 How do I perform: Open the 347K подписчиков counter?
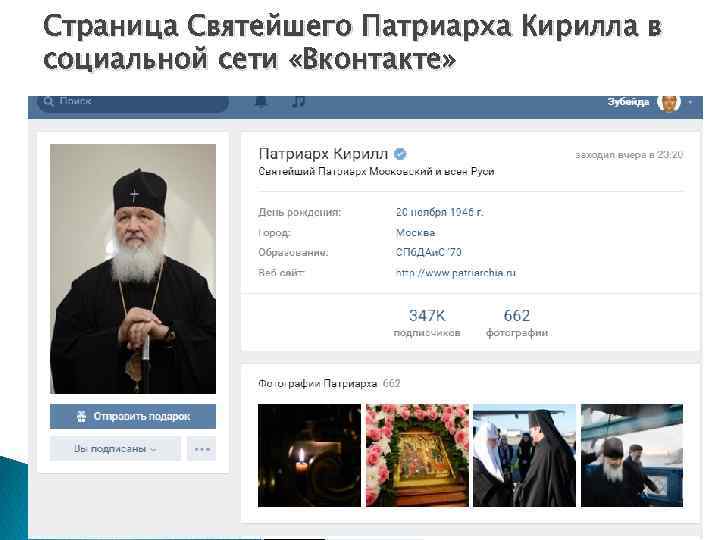click(427, 323)
